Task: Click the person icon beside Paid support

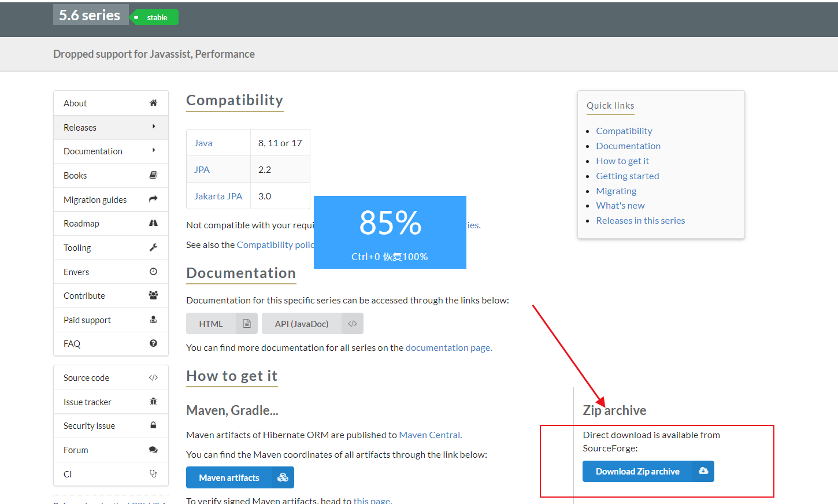Action: pos(153,320)
